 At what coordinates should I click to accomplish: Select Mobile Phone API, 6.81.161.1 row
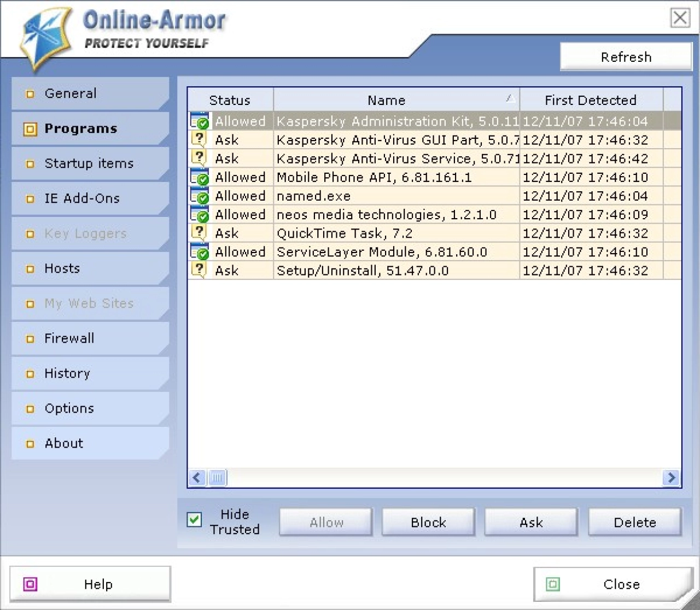pyautogui.click(x=435, y=177)
